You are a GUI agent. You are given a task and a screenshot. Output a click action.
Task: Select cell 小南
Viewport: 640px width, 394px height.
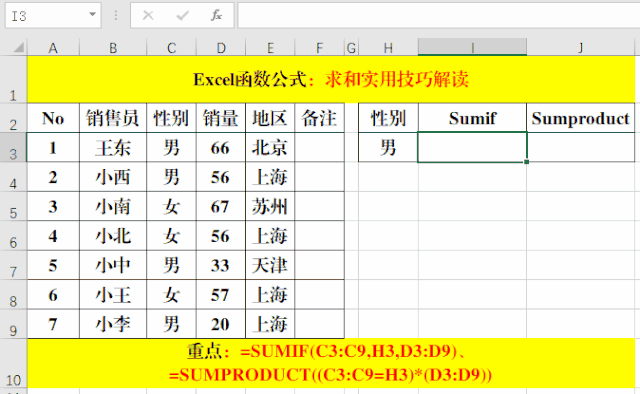(113, 206)
